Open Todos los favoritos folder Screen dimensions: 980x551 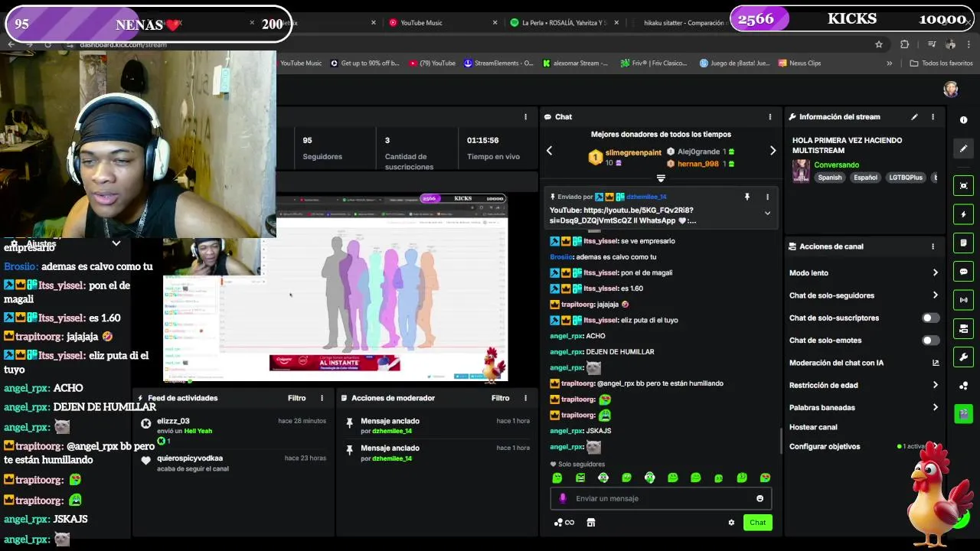(941, 64)
